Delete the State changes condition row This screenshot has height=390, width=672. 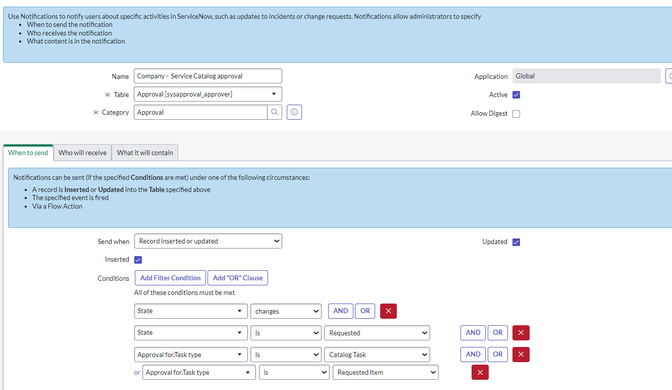click(388, 311)
